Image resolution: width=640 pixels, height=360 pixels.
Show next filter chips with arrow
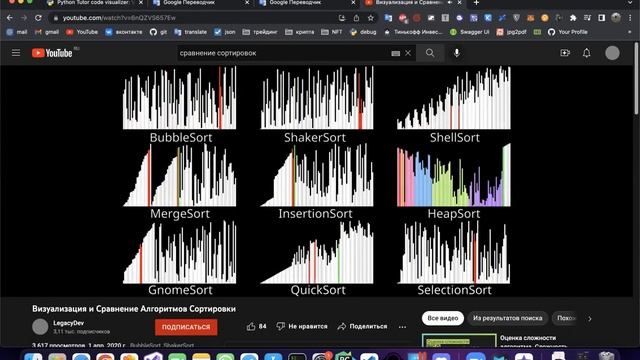[590, 318]
